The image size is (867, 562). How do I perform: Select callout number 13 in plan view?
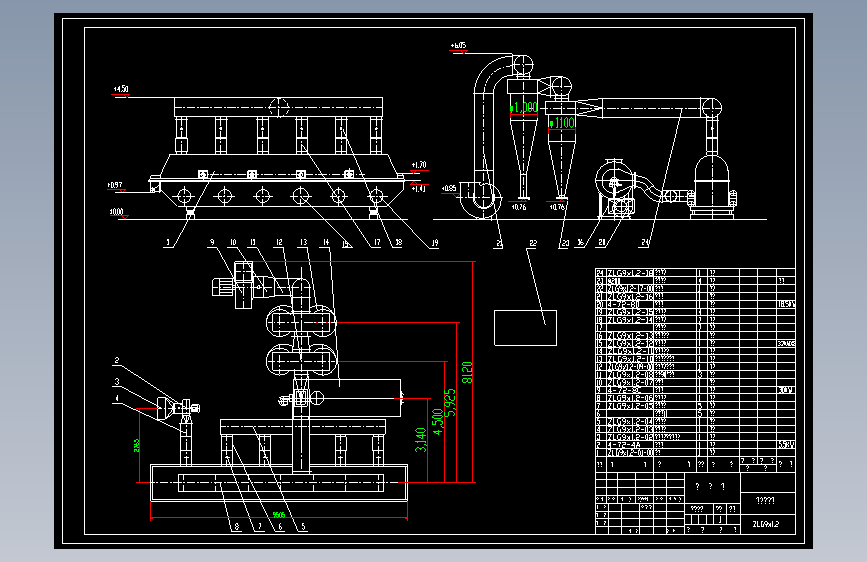tap(304, 242)
